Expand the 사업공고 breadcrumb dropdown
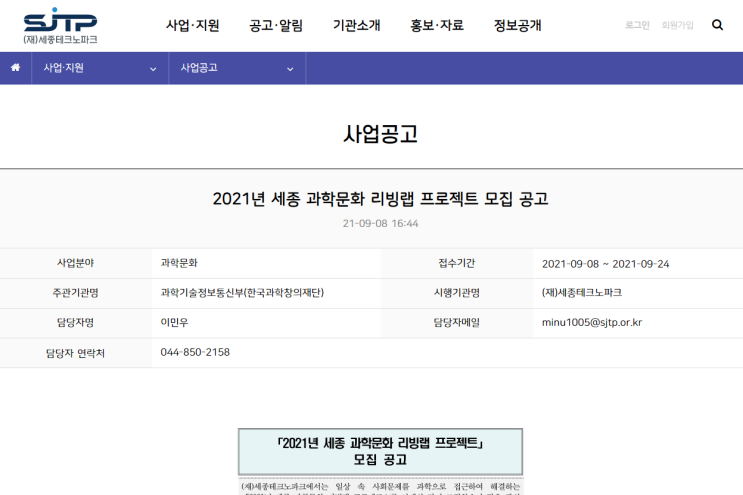This screenshot has width=743, height=495. coord(237,68)
